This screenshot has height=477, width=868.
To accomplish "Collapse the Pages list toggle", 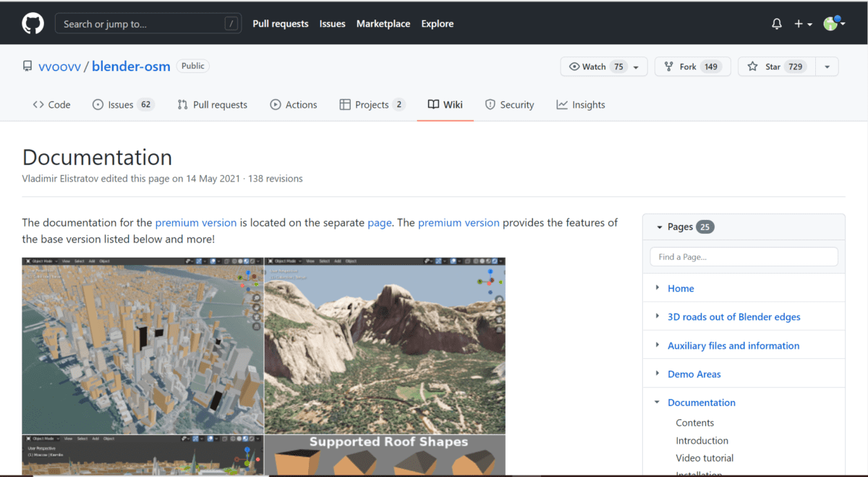I will [660, 227].
